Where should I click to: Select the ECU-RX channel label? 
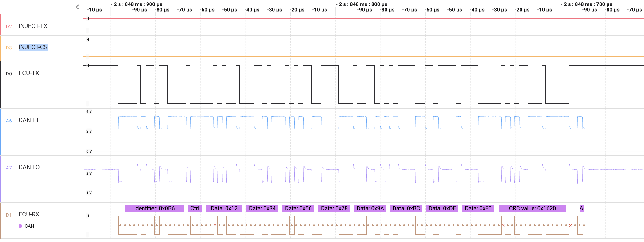tap(29, 214)
